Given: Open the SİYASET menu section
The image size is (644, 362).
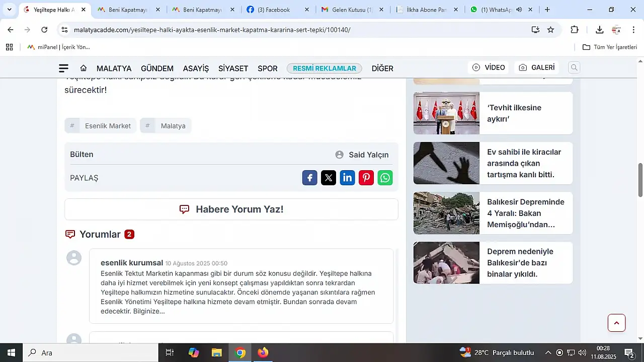Looking at the screenshot, I should [233, 68].
